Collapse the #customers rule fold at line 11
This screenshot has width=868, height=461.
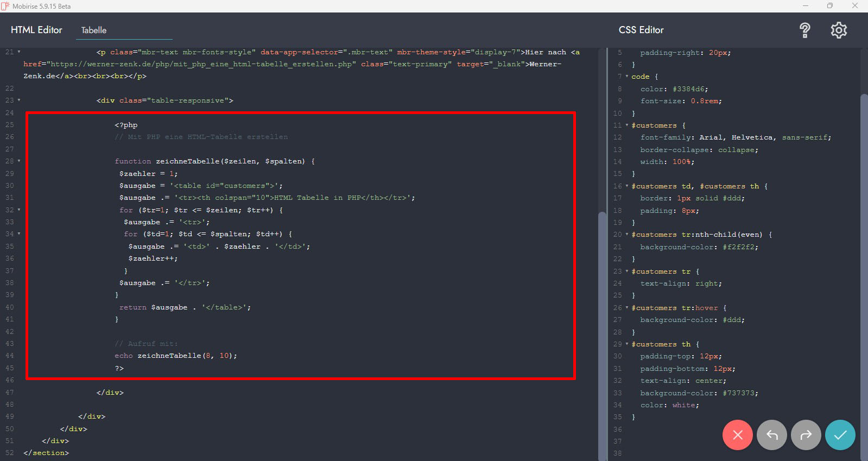tap(627, 125)
